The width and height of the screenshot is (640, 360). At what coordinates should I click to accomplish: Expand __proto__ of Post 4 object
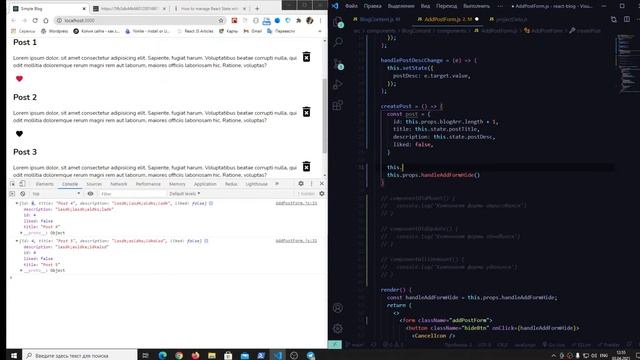tap(21, 233)
